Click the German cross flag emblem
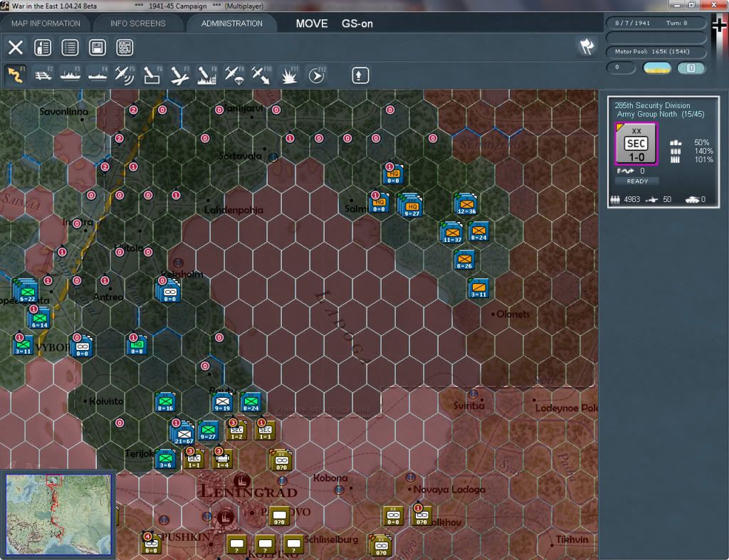729x560 pixels. (719, 26)
